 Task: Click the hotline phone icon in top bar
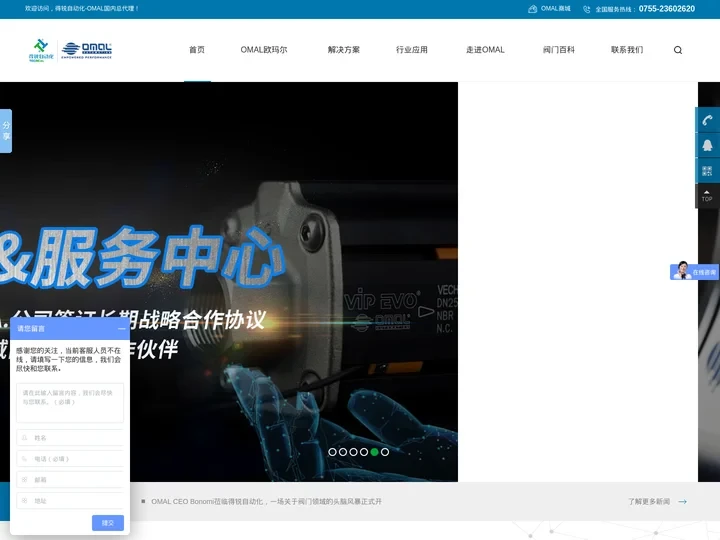pos(586,9)
